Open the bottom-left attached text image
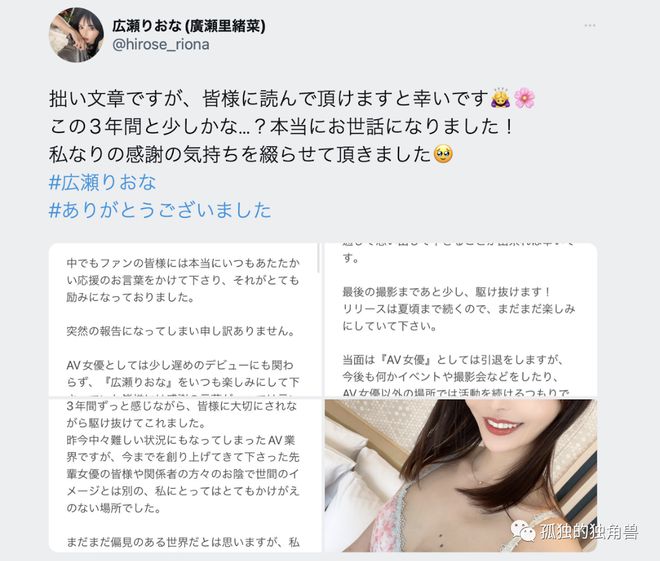This screenshot has width=660, height=561. 185,476
